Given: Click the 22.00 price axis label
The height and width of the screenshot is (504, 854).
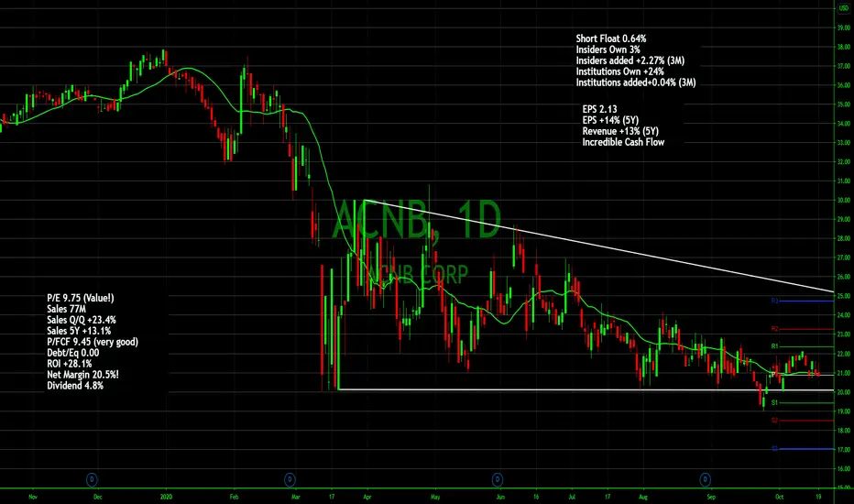Looking at the screenshot, I should point(844,354).
